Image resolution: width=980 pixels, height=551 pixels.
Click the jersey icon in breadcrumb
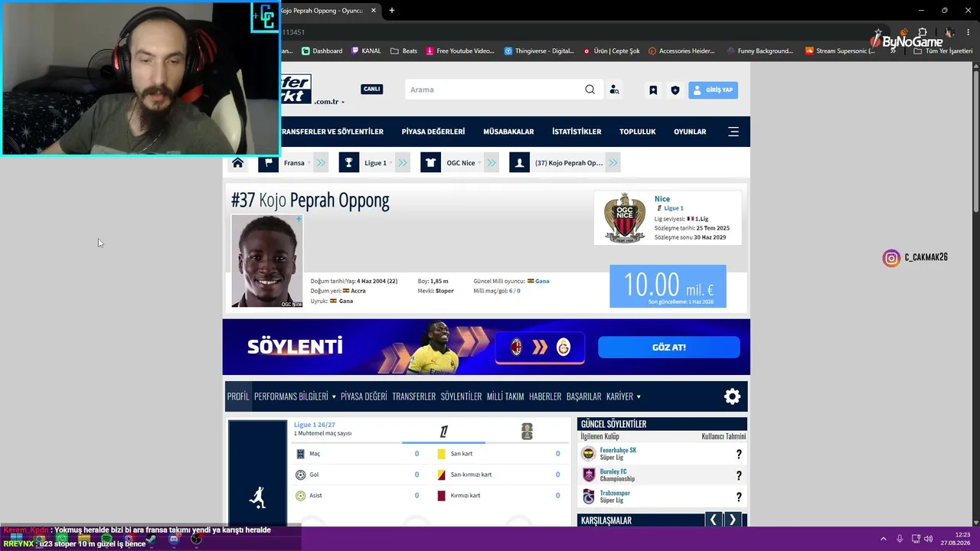pyautogui.click(x=430, y=163)
